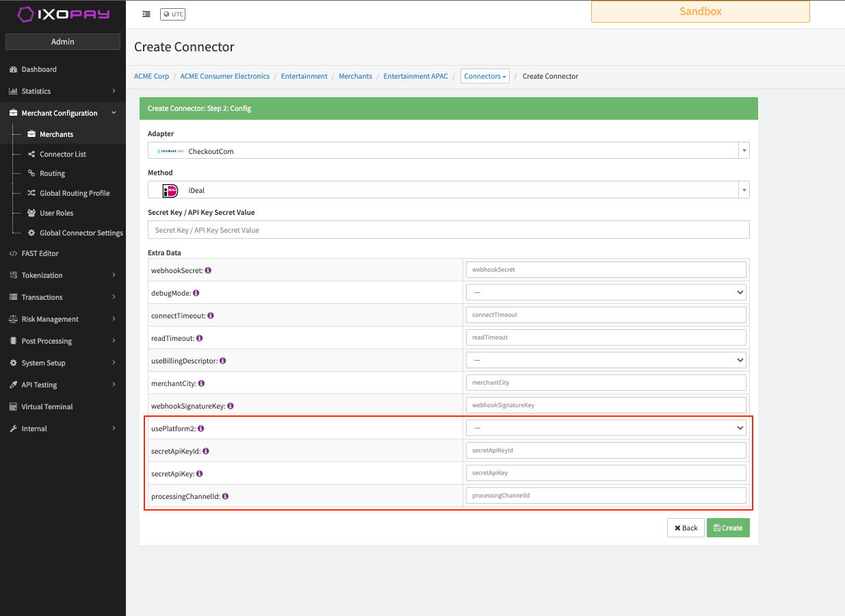Click useBillingDescriptor info icon
845x616 pixels.
click(x=223, y=361)
